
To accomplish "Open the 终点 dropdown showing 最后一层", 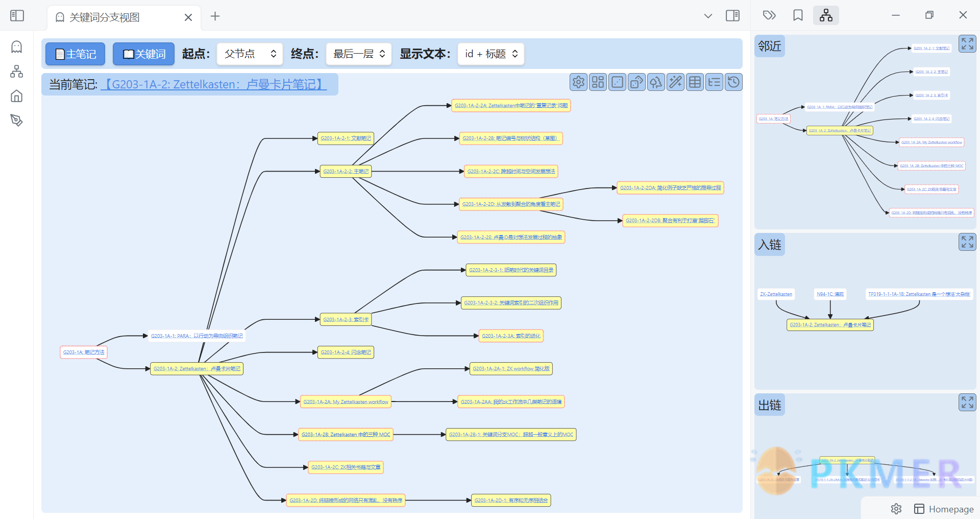I will pyautogui.click(x=359, y=54).
